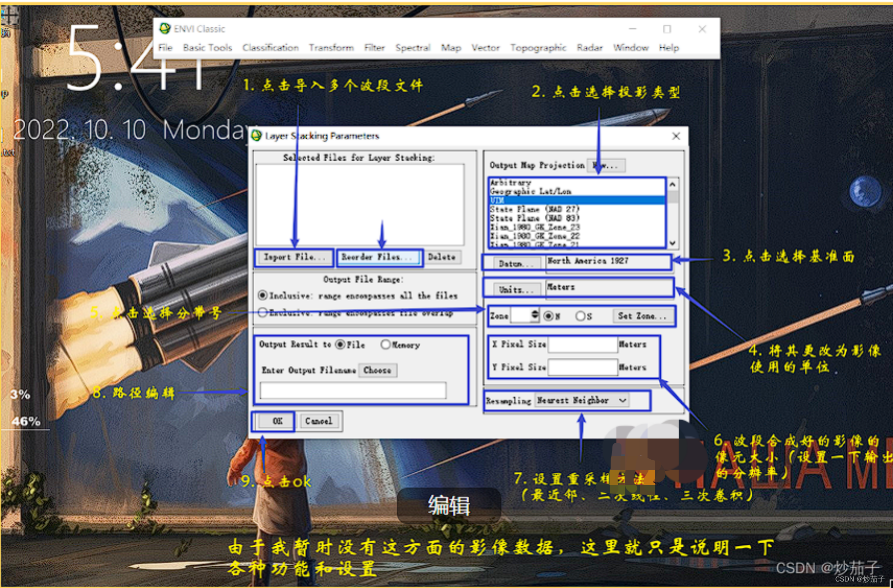Click the output filename text field
The height and width of the screenshot is (588, 893).
[x=353, y=390]
